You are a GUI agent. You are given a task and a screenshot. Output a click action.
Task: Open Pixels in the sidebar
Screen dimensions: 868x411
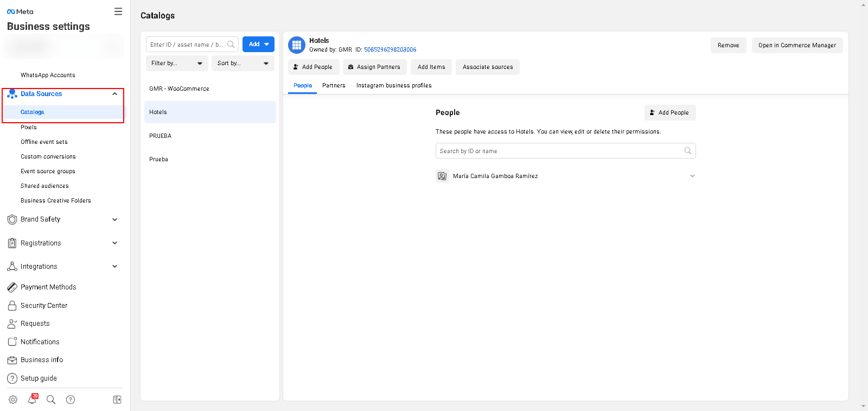tap(29, 128)
